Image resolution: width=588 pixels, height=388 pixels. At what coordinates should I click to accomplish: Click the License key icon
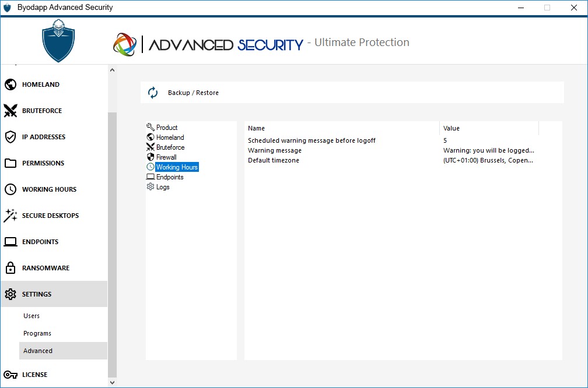[10, 375]
